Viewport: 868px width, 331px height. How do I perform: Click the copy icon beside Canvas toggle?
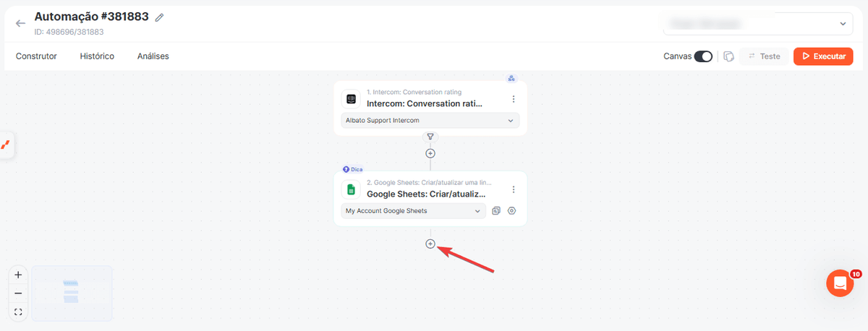[729, 56]
